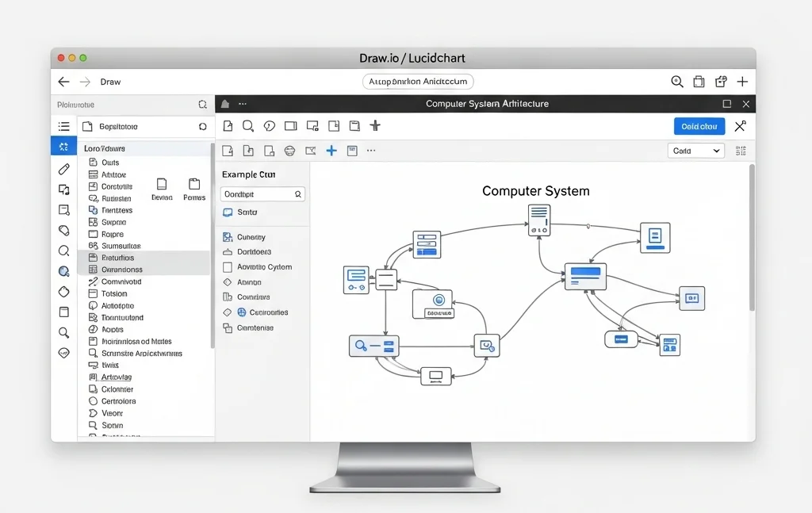812x513 pixels.
Task: Select the heart-shaped icon at sidebar bottom
Action: click(63, 353)
